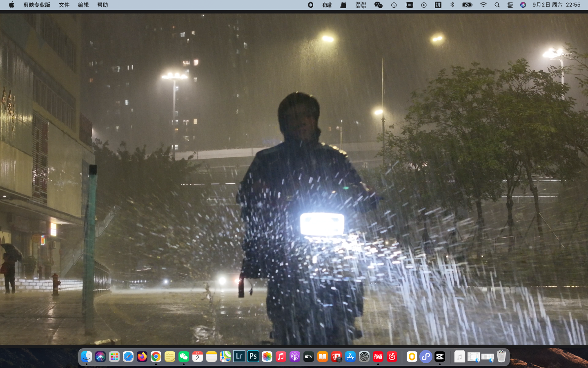Open the 编辑 menu
This screenshot has height=368, width=588.
(83, 5)
